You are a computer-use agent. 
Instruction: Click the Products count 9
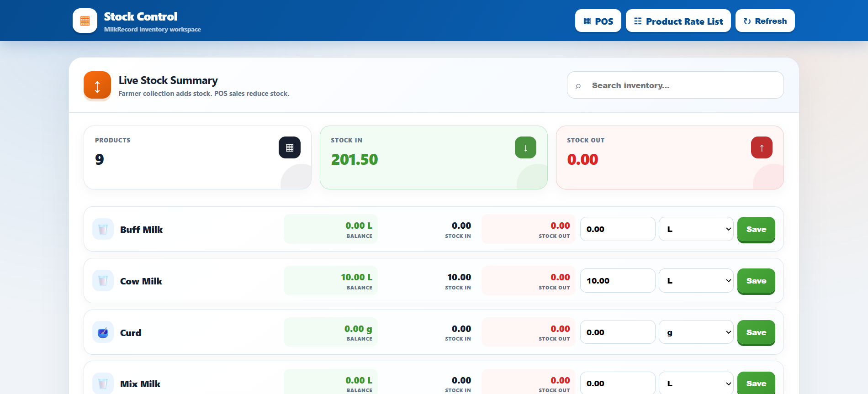pos(100,159)
